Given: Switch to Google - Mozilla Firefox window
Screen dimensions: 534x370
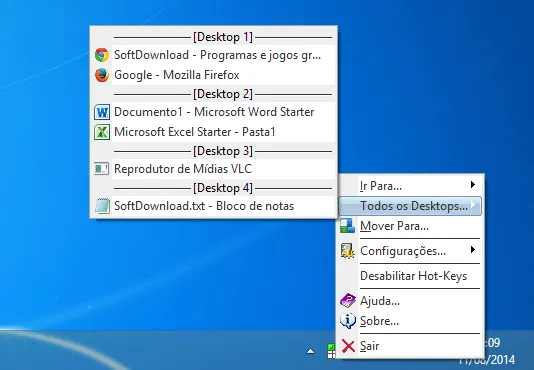Looking at the screenshot, I should 214,75.
